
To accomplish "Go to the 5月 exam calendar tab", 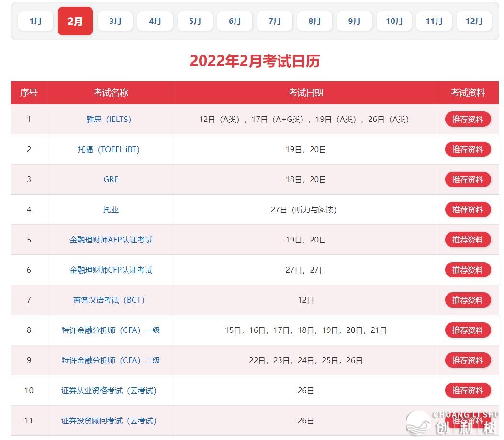I will click(195, 21).
